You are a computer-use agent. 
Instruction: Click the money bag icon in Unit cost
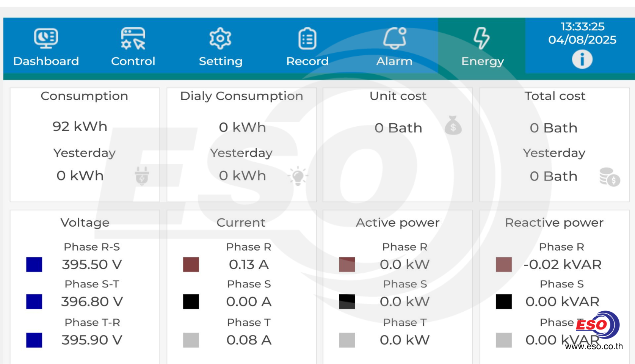pyautogui.click(x=453, y=126)
